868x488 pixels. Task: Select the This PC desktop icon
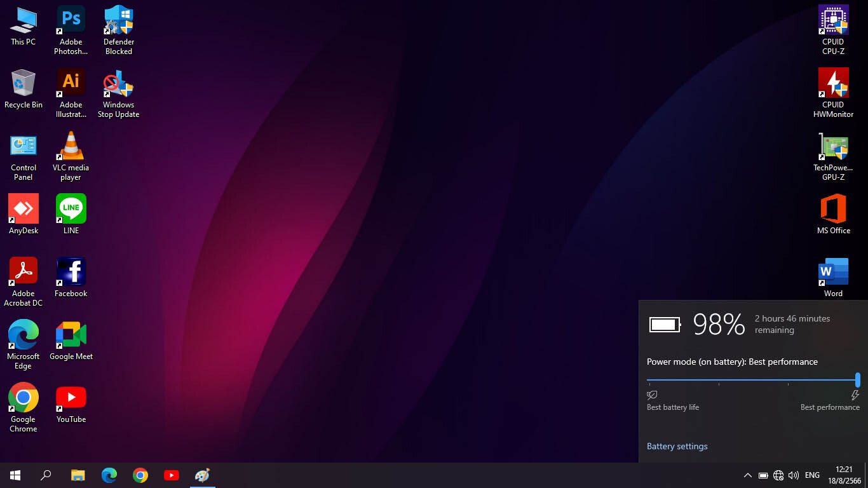click(x=24, y=26)
